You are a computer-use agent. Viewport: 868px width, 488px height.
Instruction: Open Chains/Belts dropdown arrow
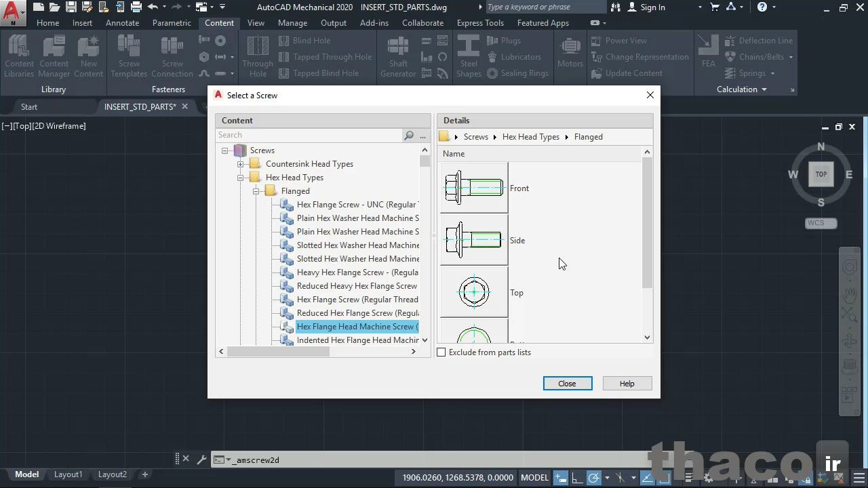pos(790,57)
